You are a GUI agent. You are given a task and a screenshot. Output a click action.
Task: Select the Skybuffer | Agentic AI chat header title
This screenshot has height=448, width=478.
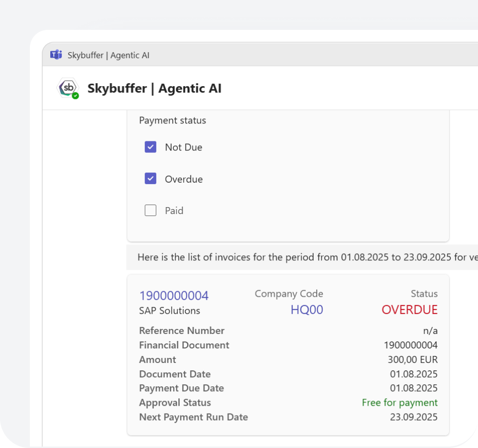coord(154,89)
